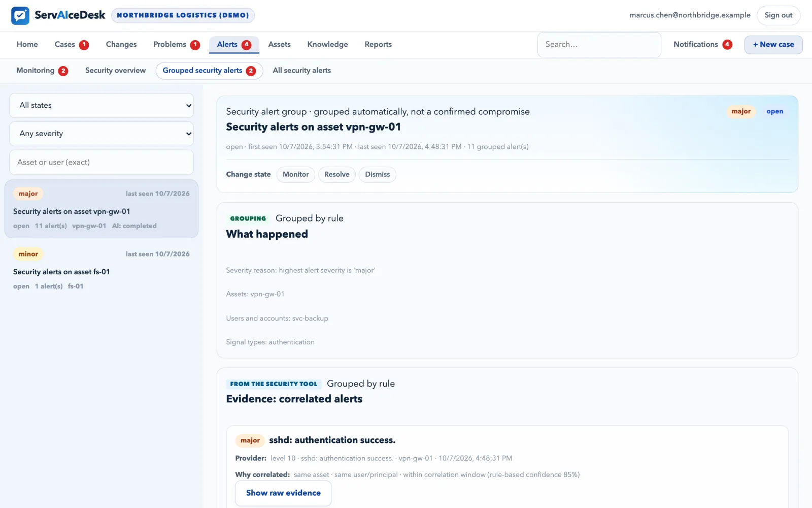812x508 pixels.
Task: Select the Alerts tab
Action: point(234,44)
